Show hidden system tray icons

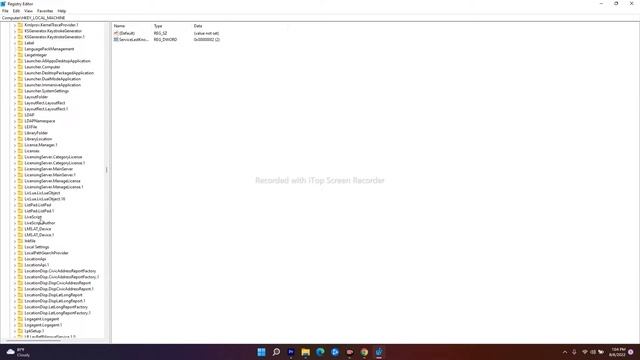(x=565, y=352)
